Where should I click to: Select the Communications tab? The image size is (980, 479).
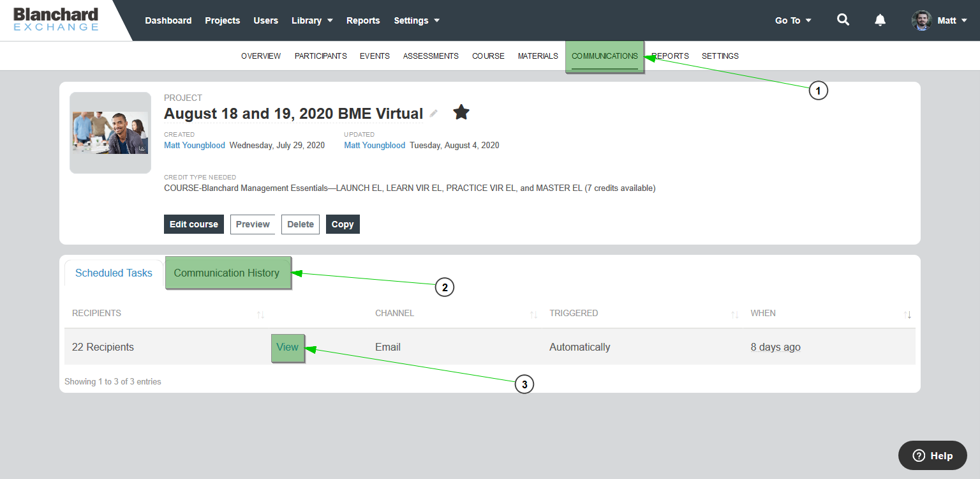pyautogui.click(x=604, y=56)
